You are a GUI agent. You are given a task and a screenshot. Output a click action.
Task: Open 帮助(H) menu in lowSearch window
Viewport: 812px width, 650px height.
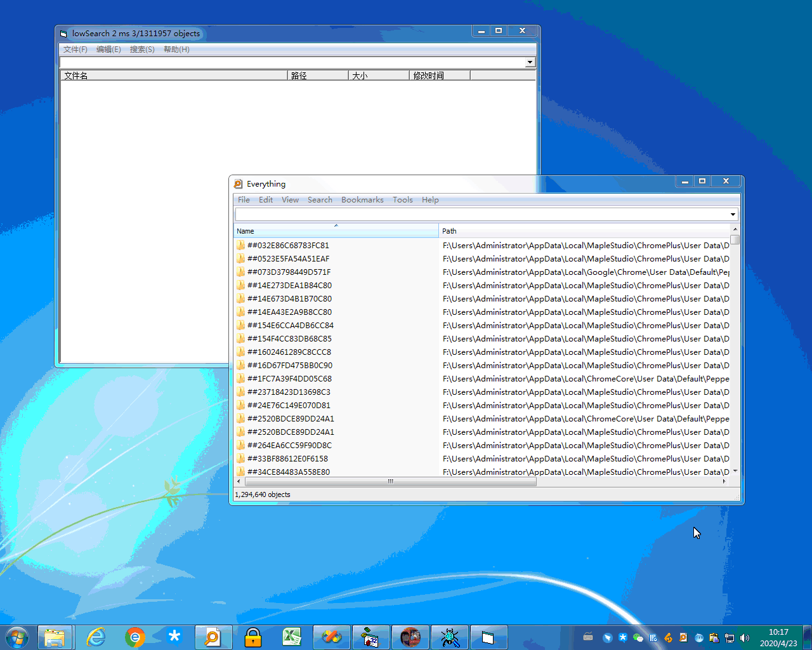pos(176,50)
